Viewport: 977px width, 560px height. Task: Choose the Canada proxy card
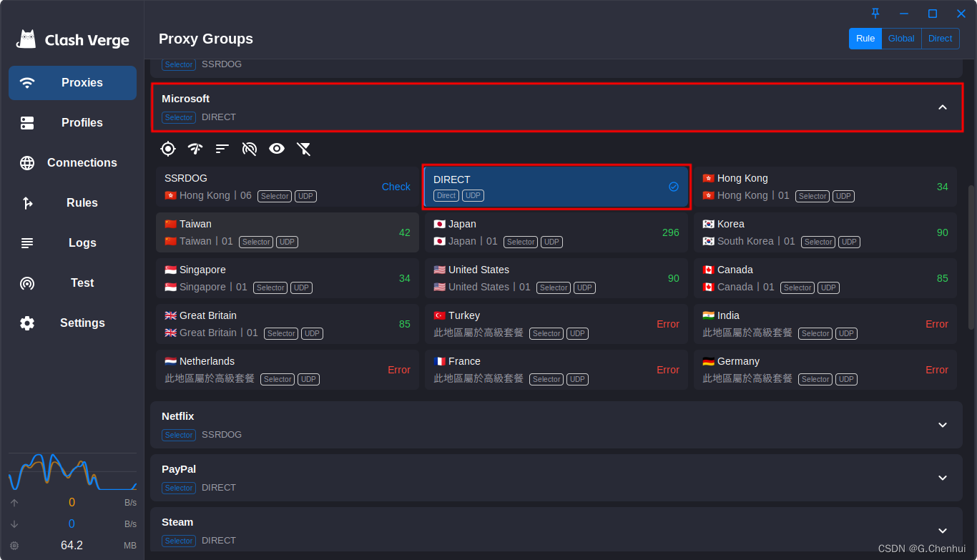click(825, 278)
